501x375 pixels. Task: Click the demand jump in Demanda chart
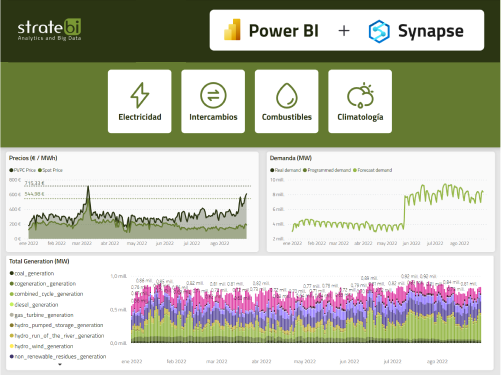[405, 212]
